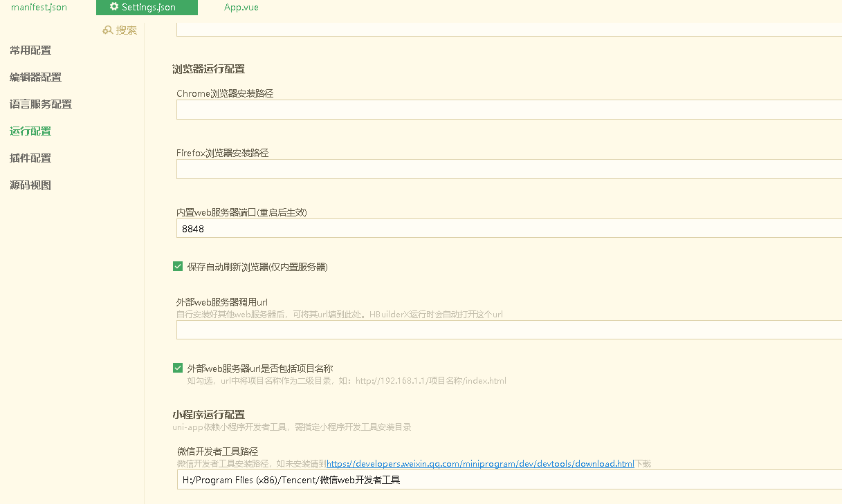Click the Chrome浏览器安装路径 input field
This screenshot has height=504, width=842.
[x=415, y=109]
